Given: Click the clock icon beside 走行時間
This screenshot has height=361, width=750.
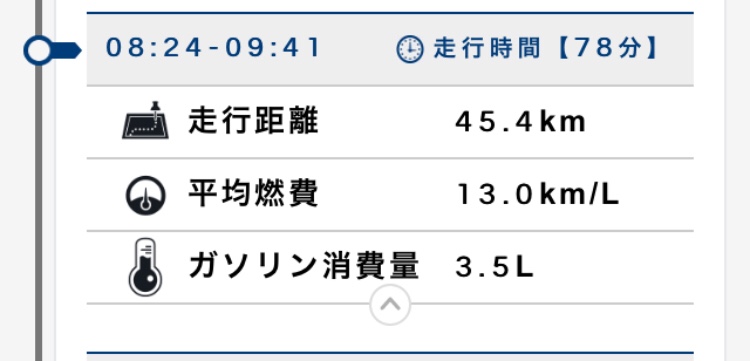Looking at the screenshot, I should [410, 49].
